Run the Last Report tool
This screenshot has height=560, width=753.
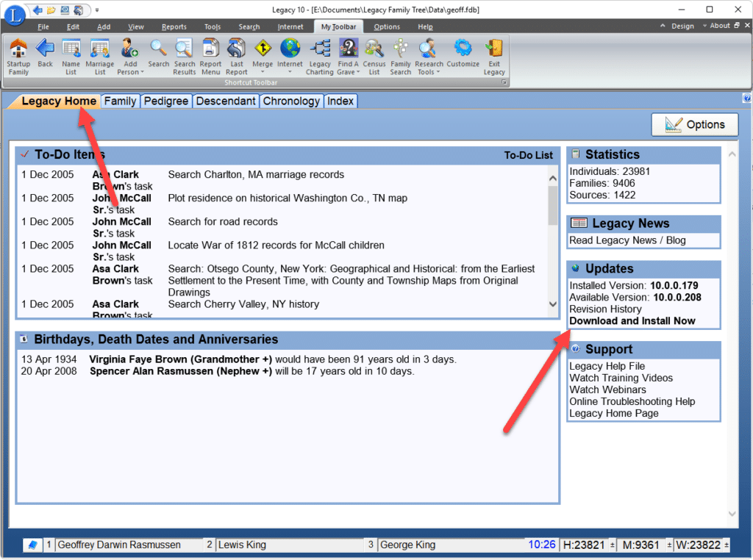point(237,57)
